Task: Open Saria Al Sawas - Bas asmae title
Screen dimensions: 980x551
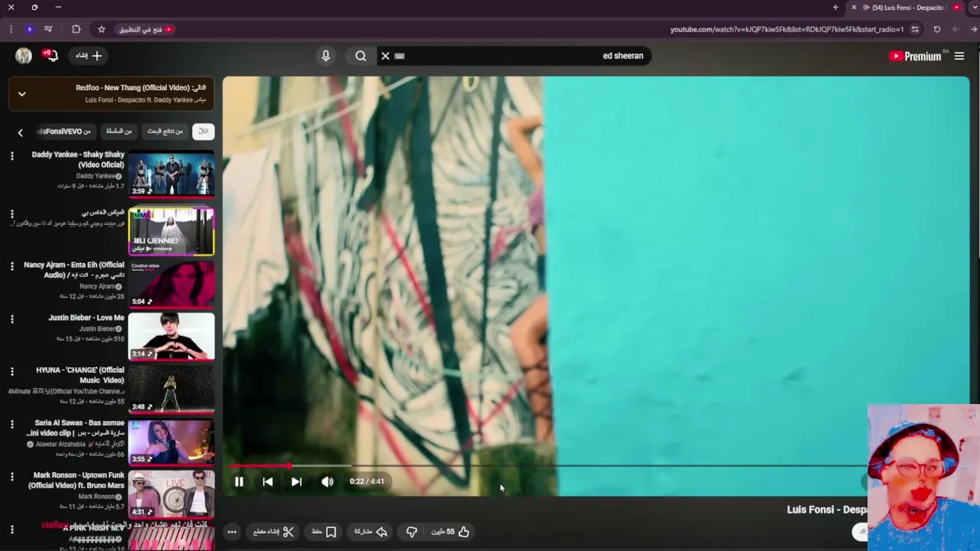Action: coord(75,428)
